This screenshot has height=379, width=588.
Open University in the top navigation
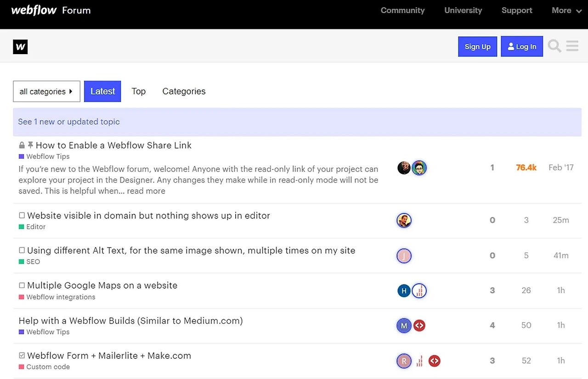tap(463, 10)
